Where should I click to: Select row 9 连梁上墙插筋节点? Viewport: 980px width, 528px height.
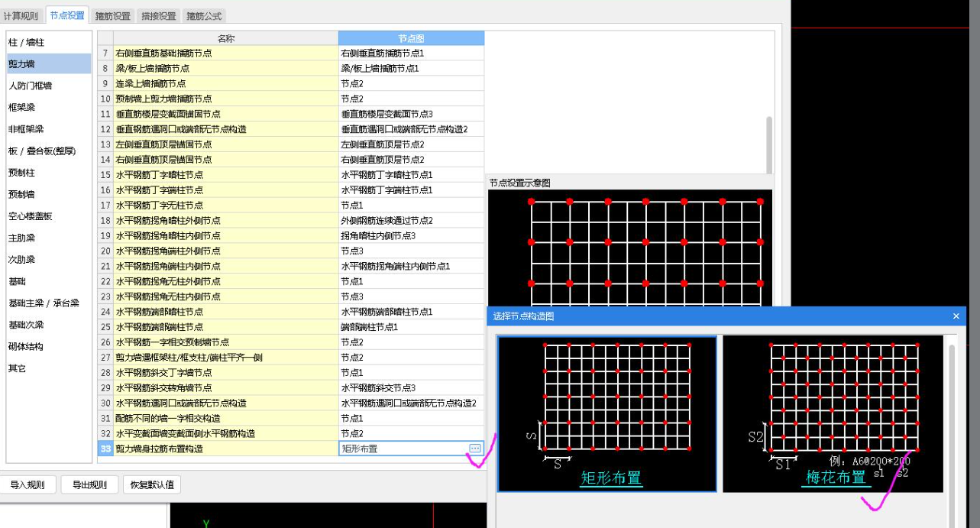[226, 83]
